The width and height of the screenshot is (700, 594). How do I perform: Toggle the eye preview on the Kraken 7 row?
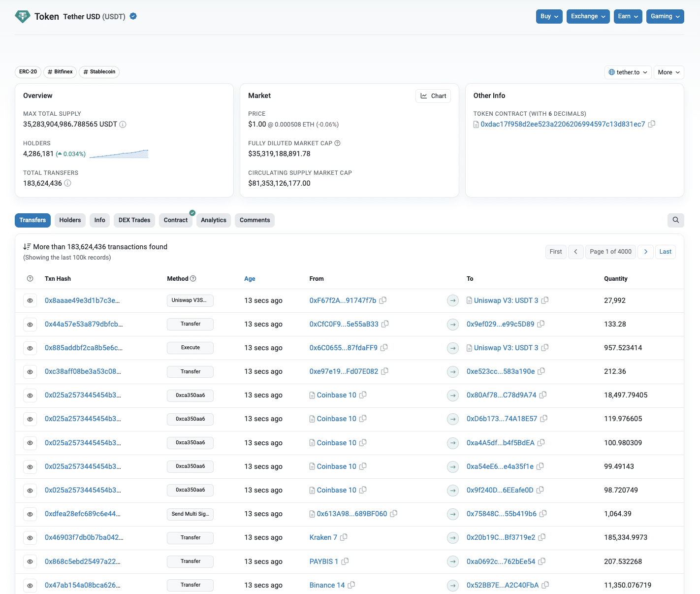[30, 537]
